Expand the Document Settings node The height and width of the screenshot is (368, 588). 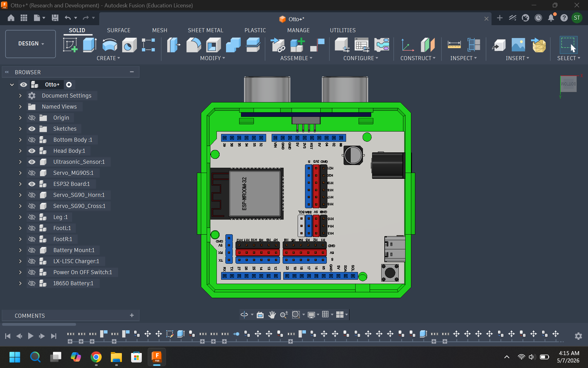(x=20, y=96)
